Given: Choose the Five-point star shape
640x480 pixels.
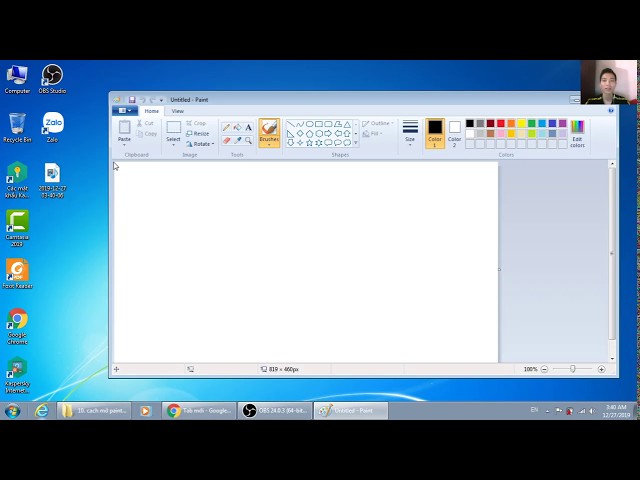Looking at the screenshot, I should [x=309, y=143].
